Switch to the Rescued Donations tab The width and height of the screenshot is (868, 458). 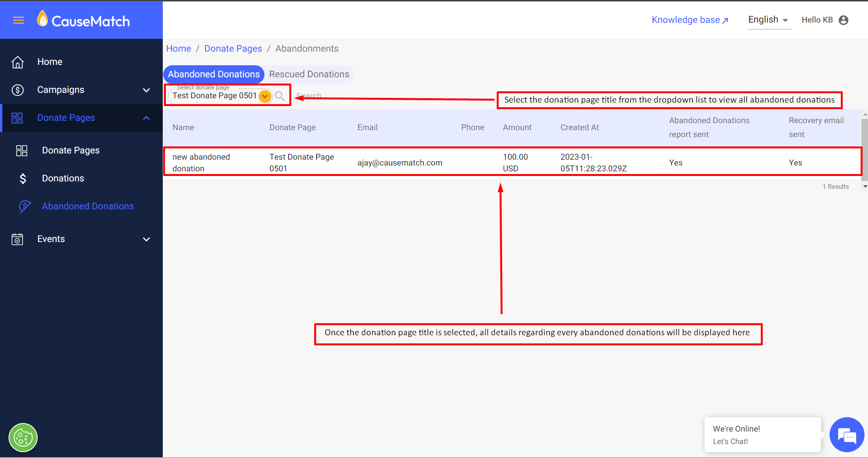(309, 74)
